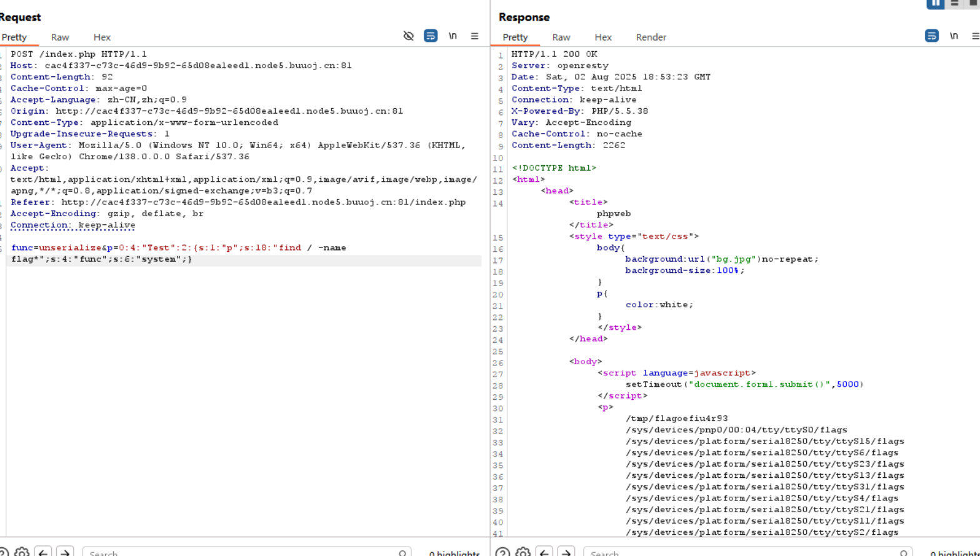Viewport: 980px width, 556px height.
Task: Click 'Cache-Control: no-cache' in Response
Action: pos(577,134)
